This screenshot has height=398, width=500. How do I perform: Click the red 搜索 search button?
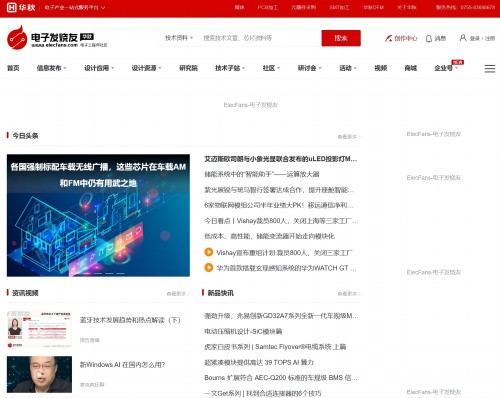click(x=341, y=38)
